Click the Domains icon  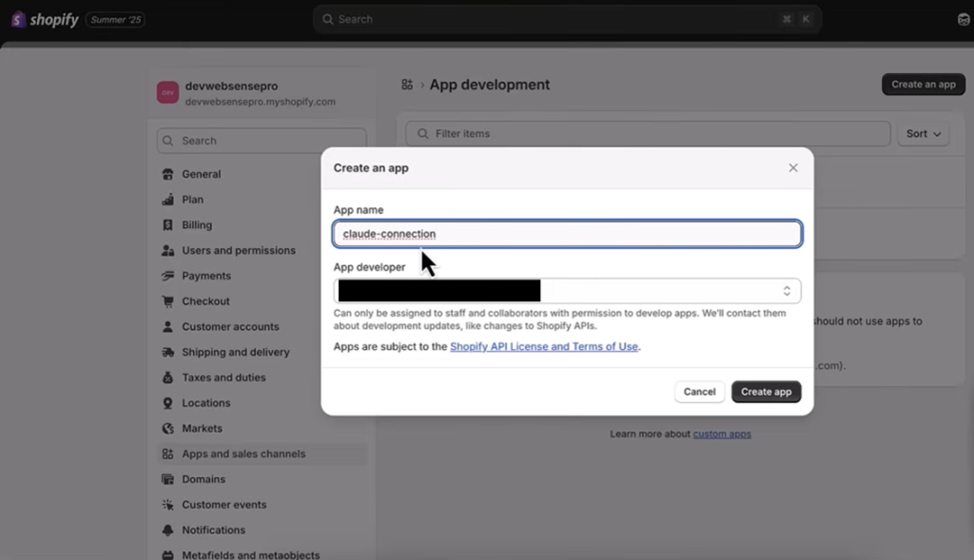coord(167,480)
